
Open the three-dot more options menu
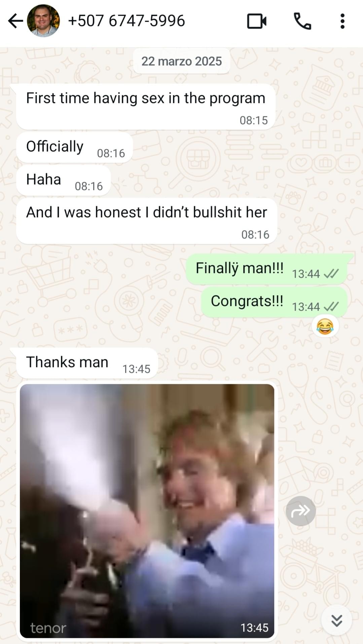pyautogui.click(x=342, y=21)
